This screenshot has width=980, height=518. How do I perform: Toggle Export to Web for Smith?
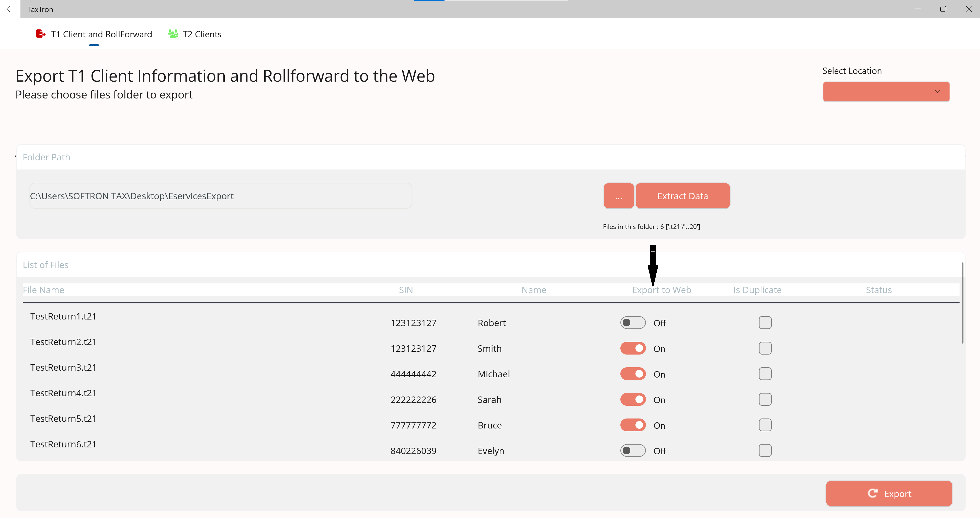pyautogui.click(x=633, y=348)
